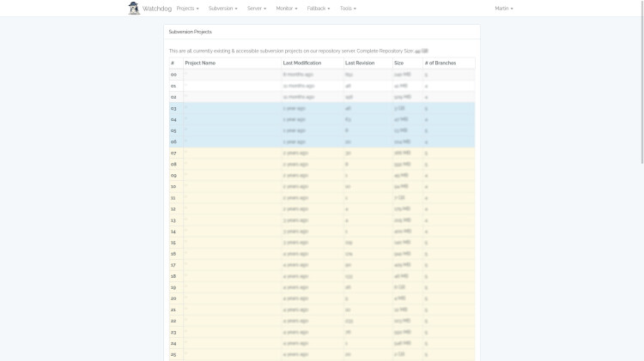Click the Watchdog dog logo icon
This screenshot has height=361, width=644.
pyautogui.click(x=134, y=9)
